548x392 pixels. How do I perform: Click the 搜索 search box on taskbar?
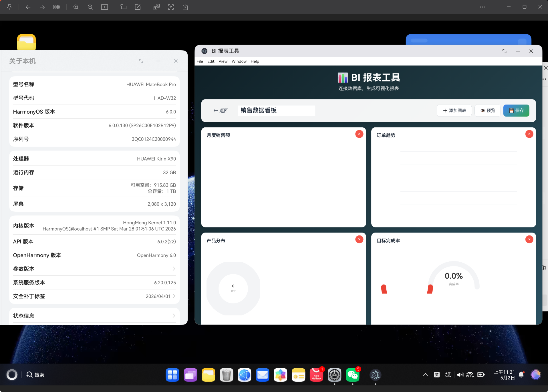pyautogui.click(x=35, y=375)
